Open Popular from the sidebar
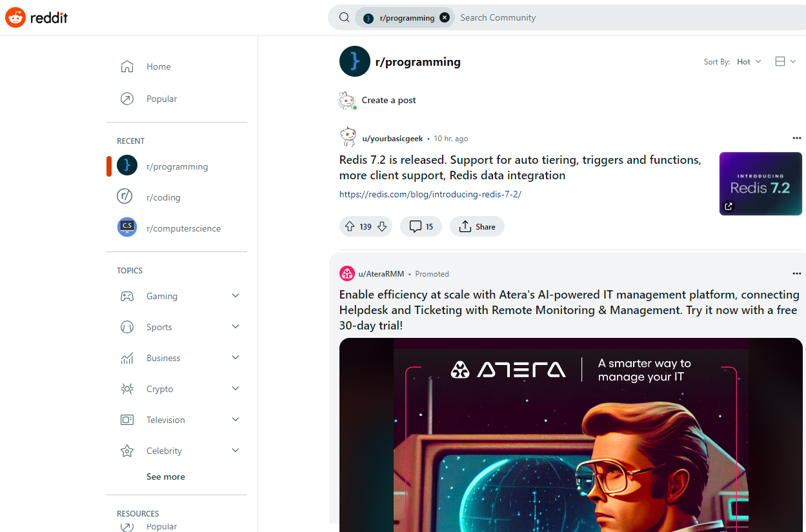 tap(161, 99)
